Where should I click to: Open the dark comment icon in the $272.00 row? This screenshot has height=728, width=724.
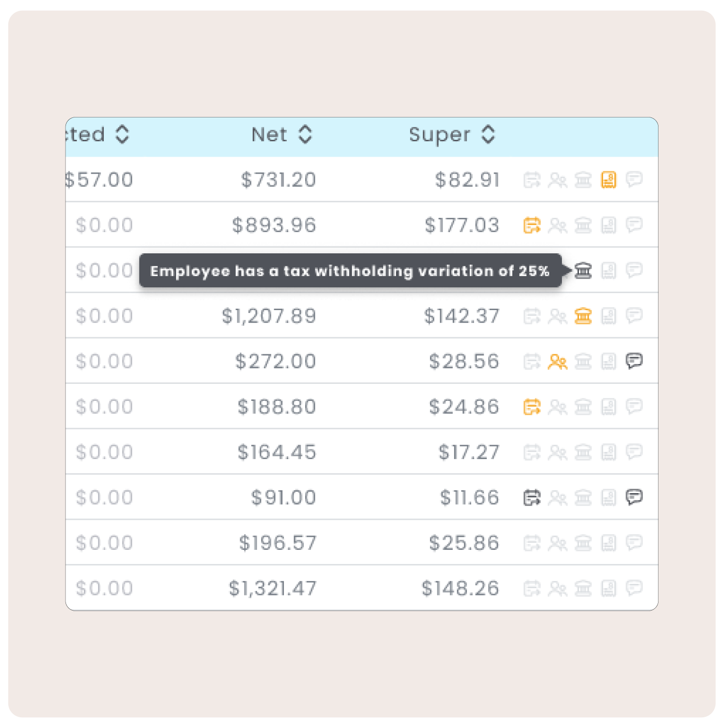[634, 361]
